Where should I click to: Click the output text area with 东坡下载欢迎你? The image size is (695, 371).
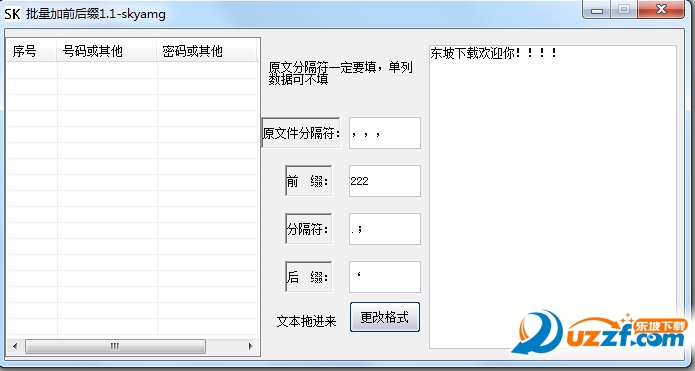tap(553, 197)
